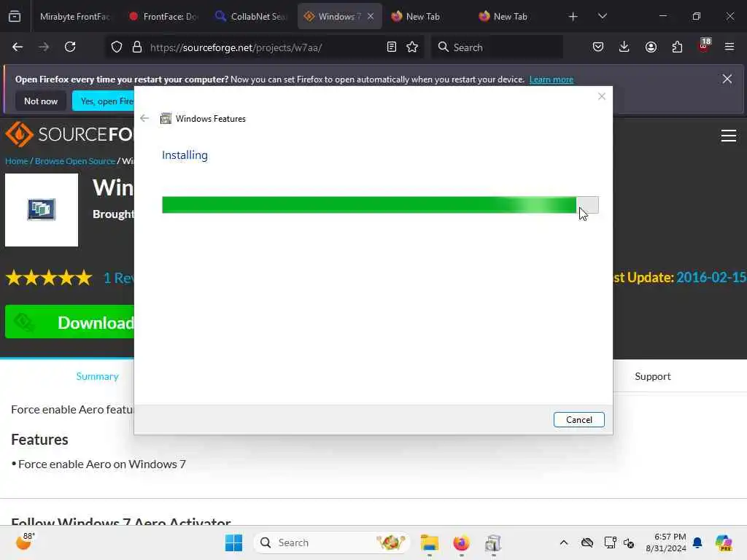Open Firefox View icon at top left

coord(15,16)
